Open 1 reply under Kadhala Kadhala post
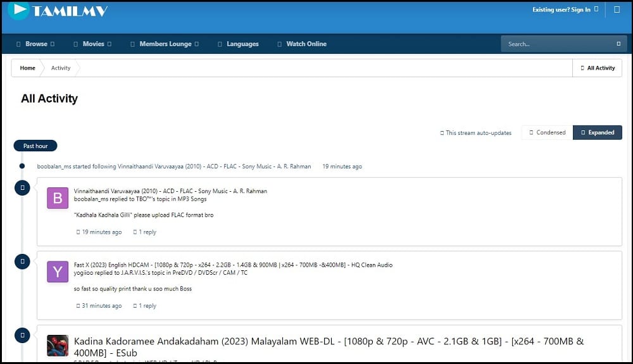 (144, 232)
